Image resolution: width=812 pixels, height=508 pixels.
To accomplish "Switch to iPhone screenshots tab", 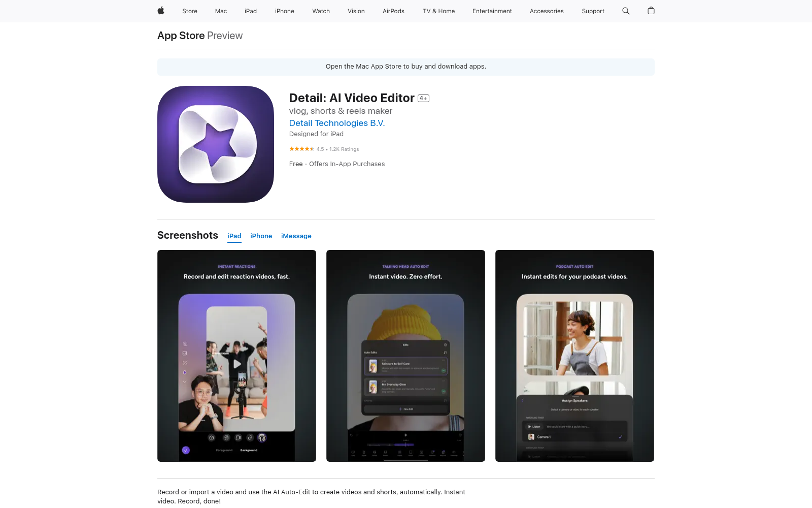I will 261,236.
